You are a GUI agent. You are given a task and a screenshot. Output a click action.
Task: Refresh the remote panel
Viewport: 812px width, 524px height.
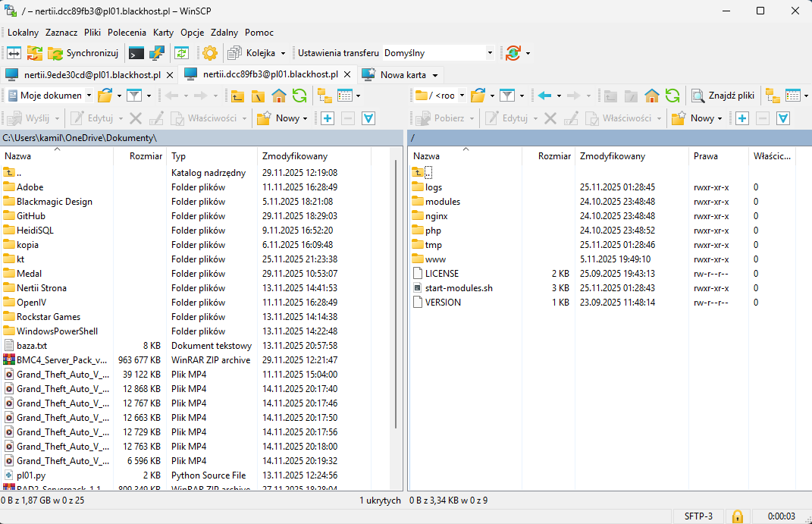[x=672, y=96]
